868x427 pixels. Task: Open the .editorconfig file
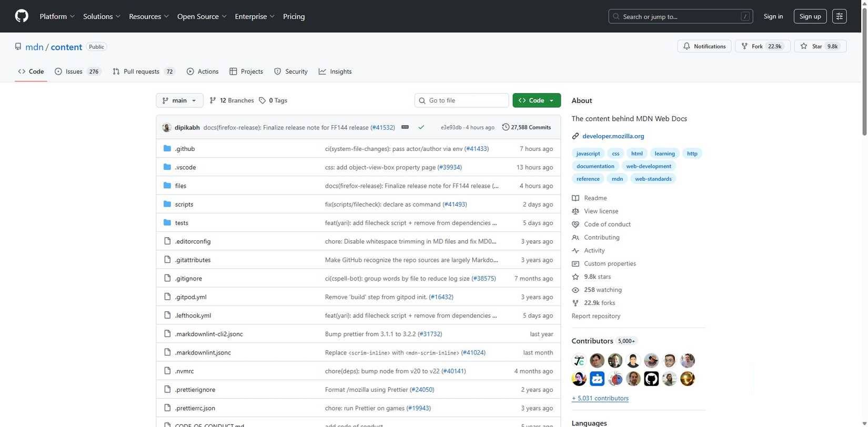coord(193,241)
